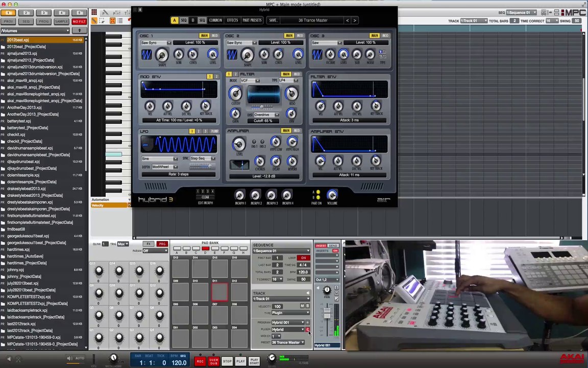The width and height of the screenshot is (588, 368).
Task: Click the Hybrid window down-arrow icon
Action: pos(140,10)
